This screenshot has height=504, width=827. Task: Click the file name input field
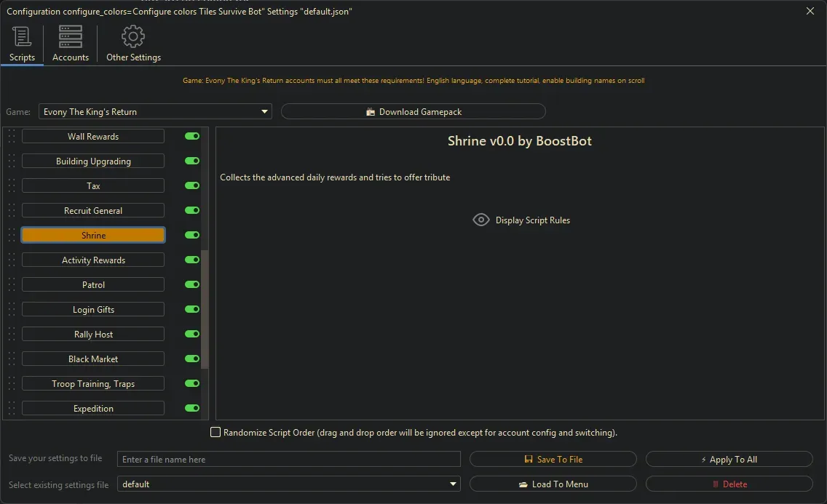(x=289, y=460)
